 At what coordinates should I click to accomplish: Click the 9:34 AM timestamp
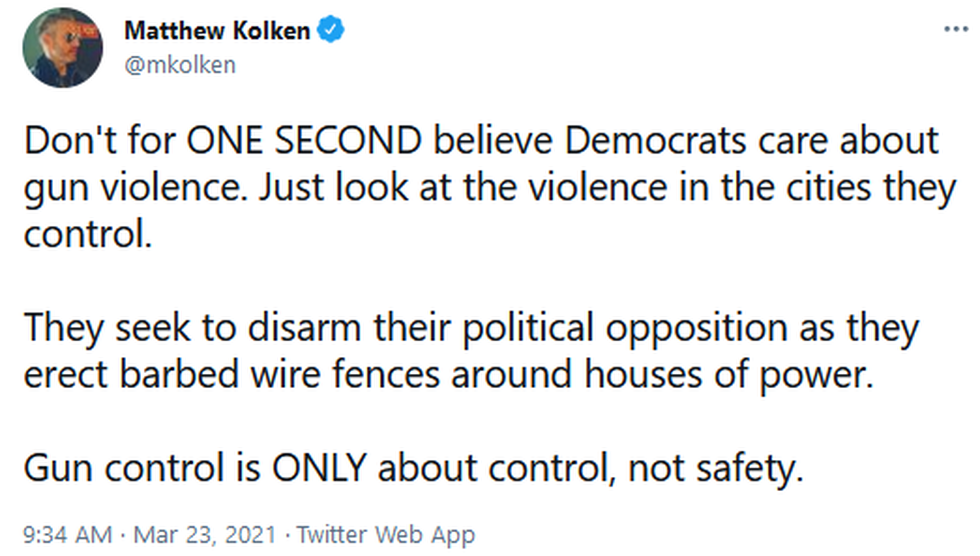(67, 535)
